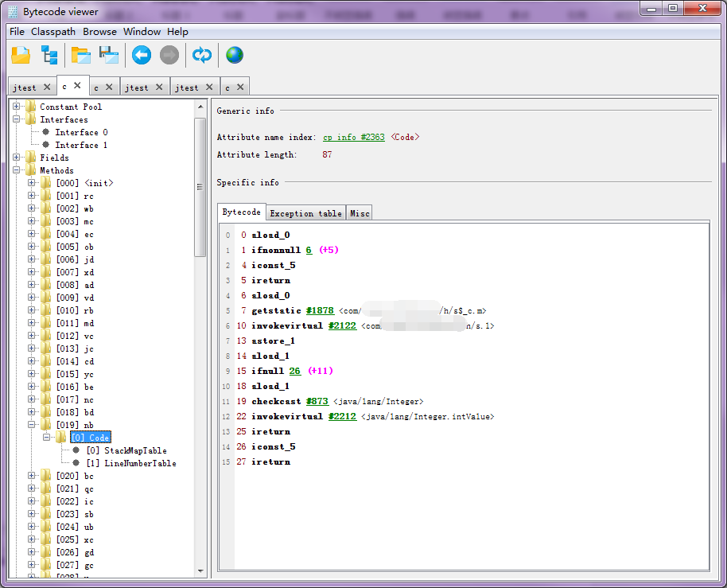Click the open class file folder icon

pyautogui.click(x=21, y=55)
